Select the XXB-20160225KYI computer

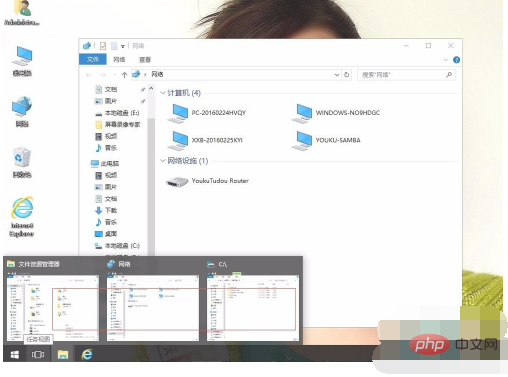tap(205, 140)
